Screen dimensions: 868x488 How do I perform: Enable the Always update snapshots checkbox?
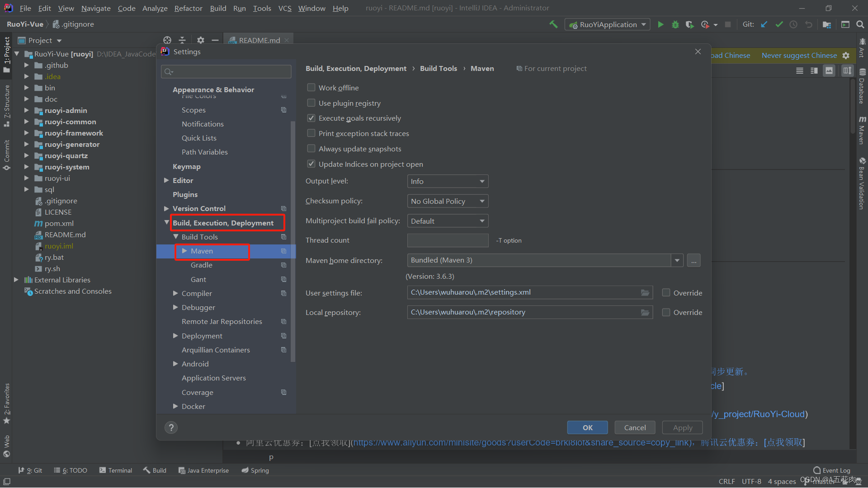[311, 148]
